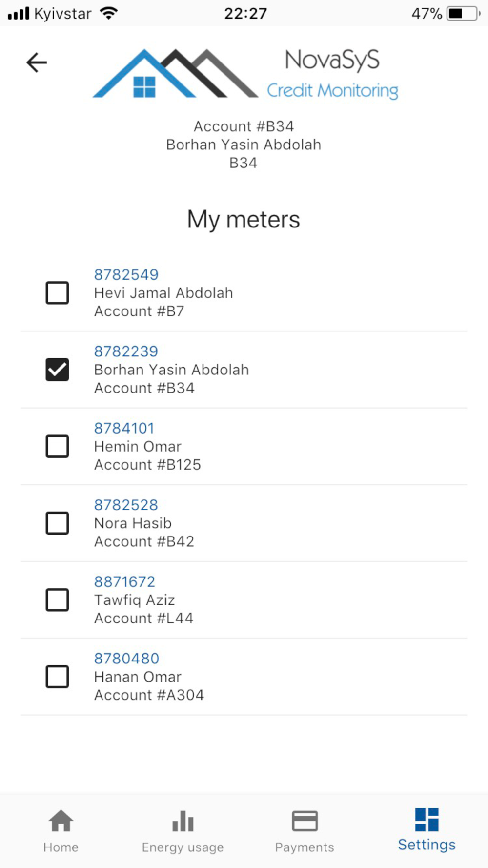488x868 pixels.
Task: Check the Hanan Omar meter checkbox
Action: 57,677
